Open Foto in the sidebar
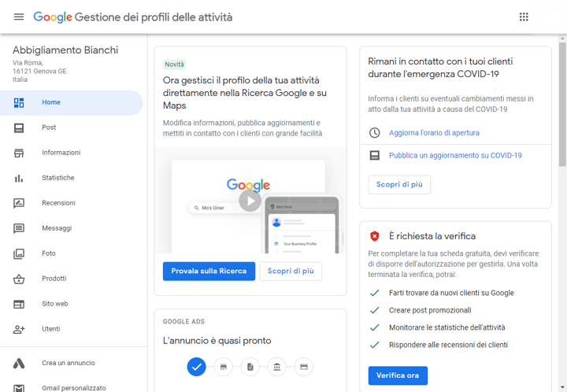567x392 pixels. point(71,253)
